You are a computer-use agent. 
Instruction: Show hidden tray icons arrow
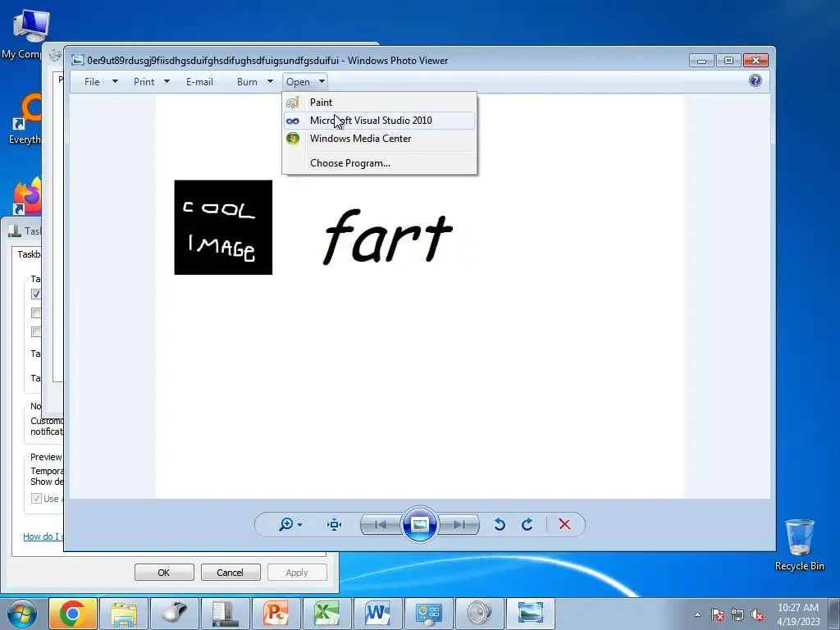(697, 614)
